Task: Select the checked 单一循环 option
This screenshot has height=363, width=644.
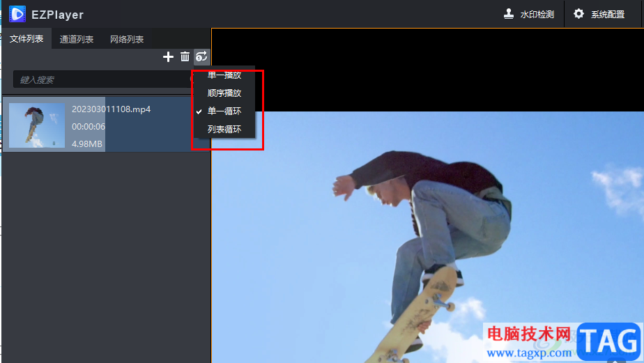Action: [224, 111]
